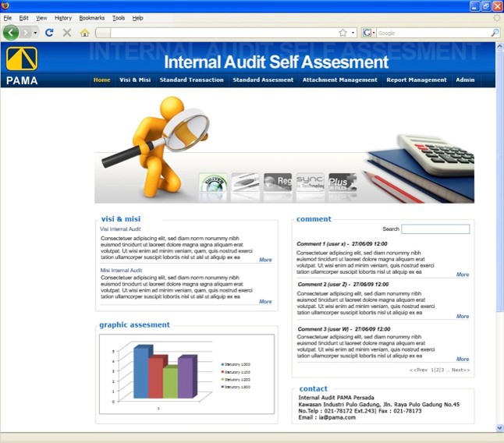
Task: Go to browser Home icon
Action: [84, 33]
